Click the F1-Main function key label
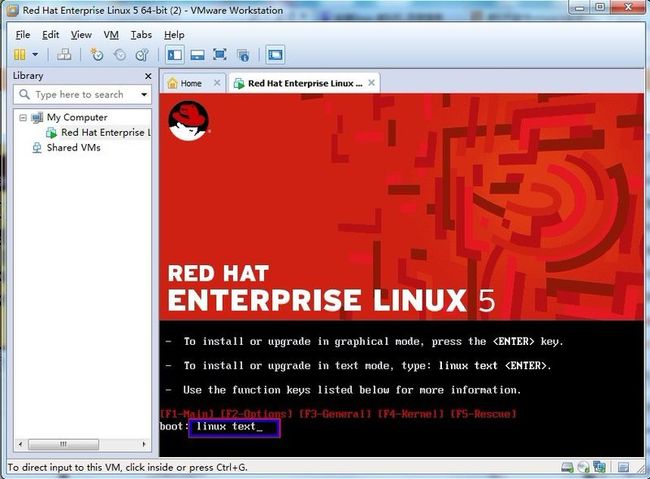The image size is (650, 479). coord(187,413)
